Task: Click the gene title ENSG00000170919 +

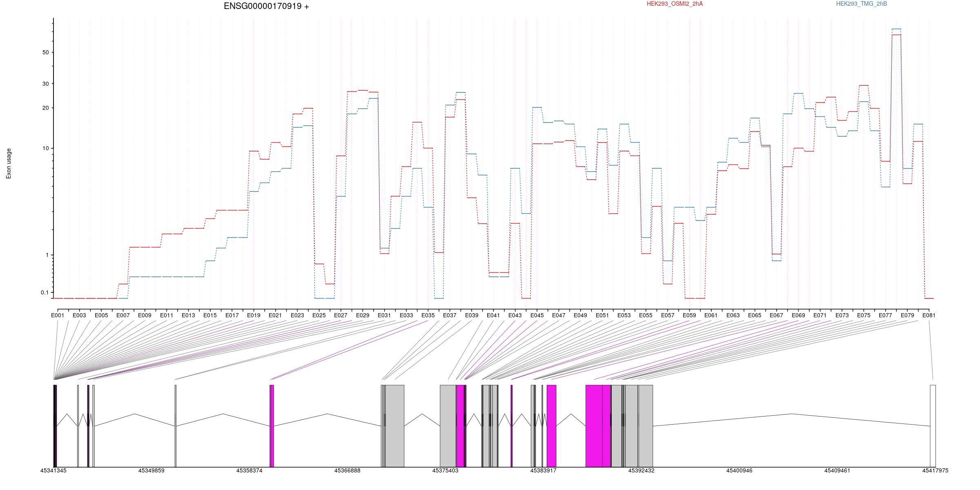Action: pos(266,6)
